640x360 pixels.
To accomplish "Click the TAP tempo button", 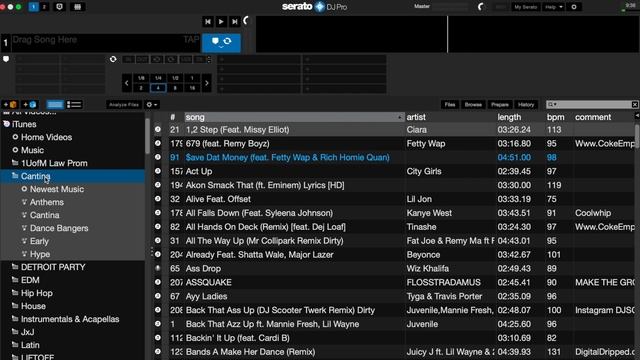I will 191,40.
